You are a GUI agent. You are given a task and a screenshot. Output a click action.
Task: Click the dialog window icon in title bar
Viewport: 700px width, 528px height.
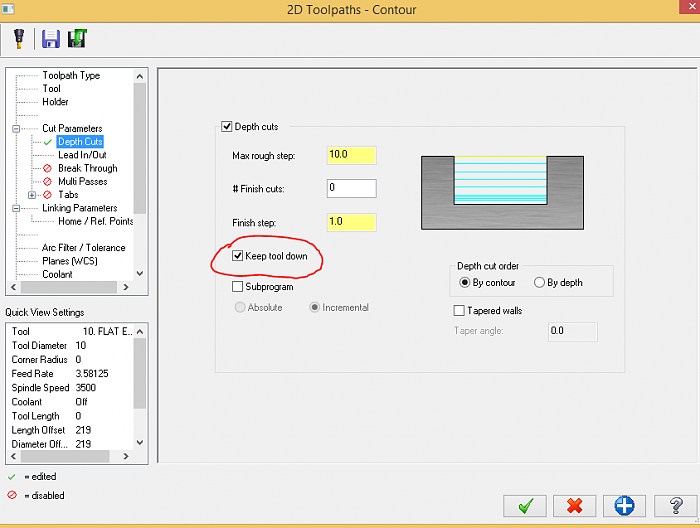(x=8, y=8)
